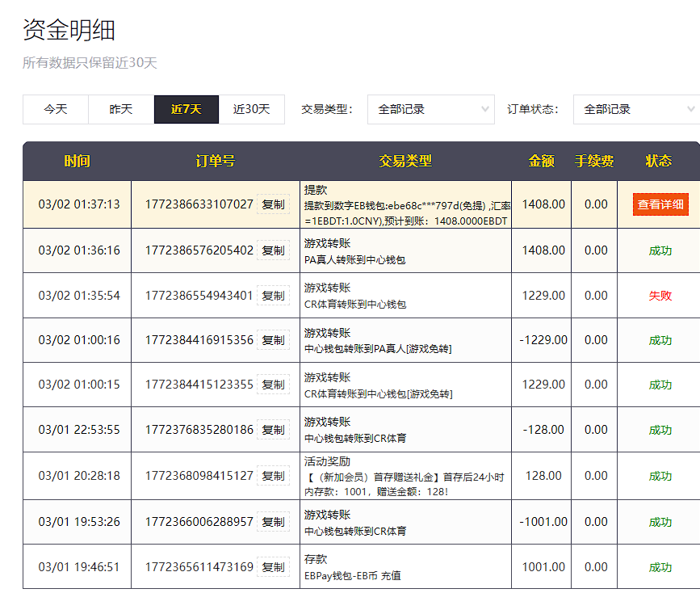Copy order number 1772376835280186
Image resolution: width=700 pixels, height=593 pixels.
[x=273, y=430]
